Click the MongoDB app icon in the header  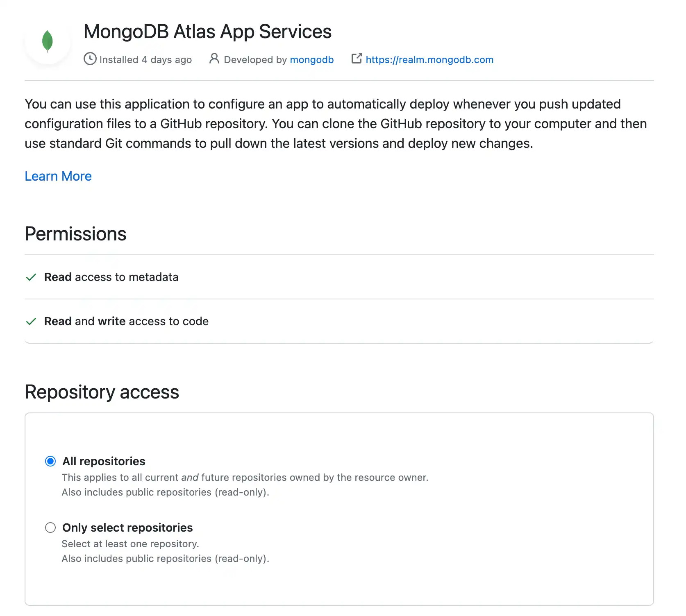47,40
